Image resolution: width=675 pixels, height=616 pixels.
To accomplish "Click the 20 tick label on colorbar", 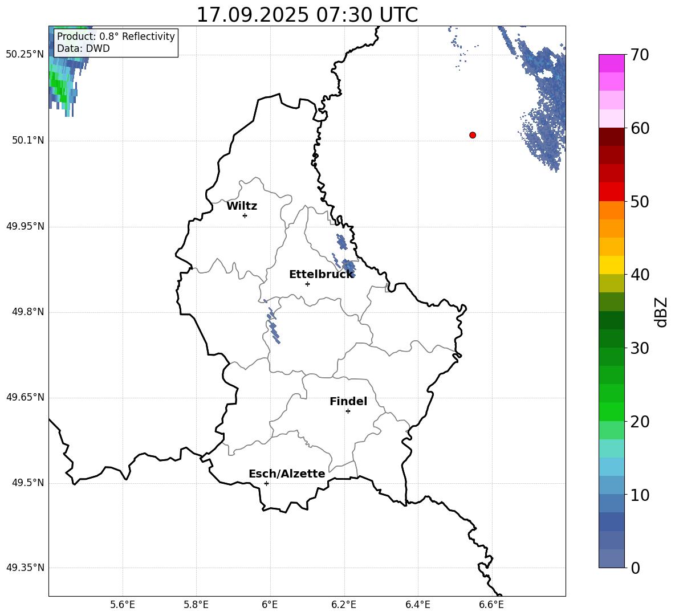I will coord(640,422).
